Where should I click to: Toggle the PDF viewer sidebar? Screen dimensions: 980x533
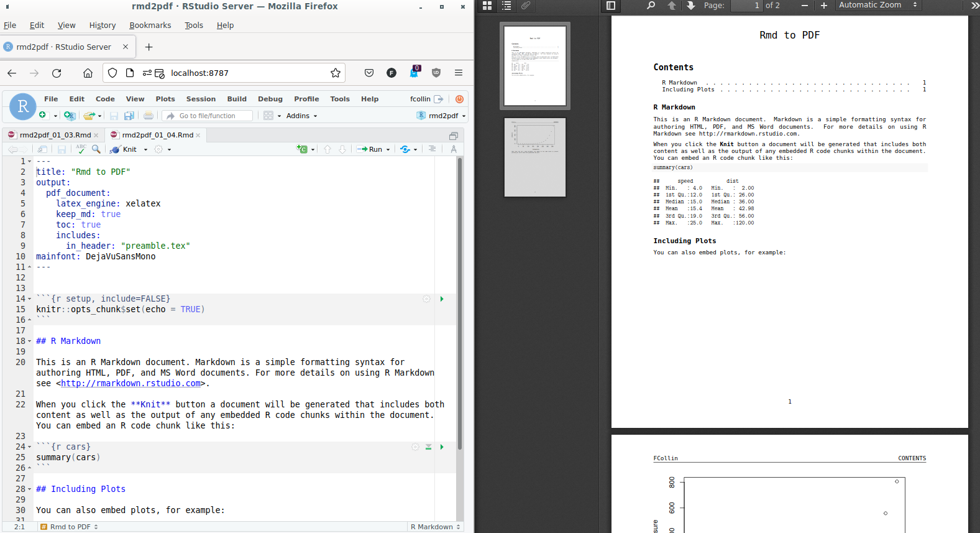pyautogui.click(x=610, y=6)
